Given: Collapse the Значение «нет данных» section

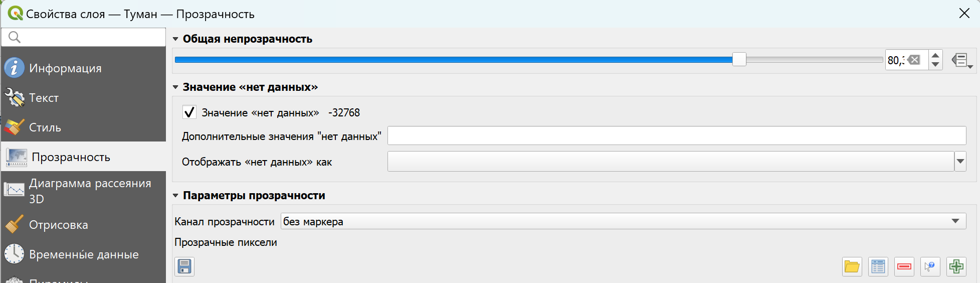Looking at the screenshot, I should pos(175,87).
